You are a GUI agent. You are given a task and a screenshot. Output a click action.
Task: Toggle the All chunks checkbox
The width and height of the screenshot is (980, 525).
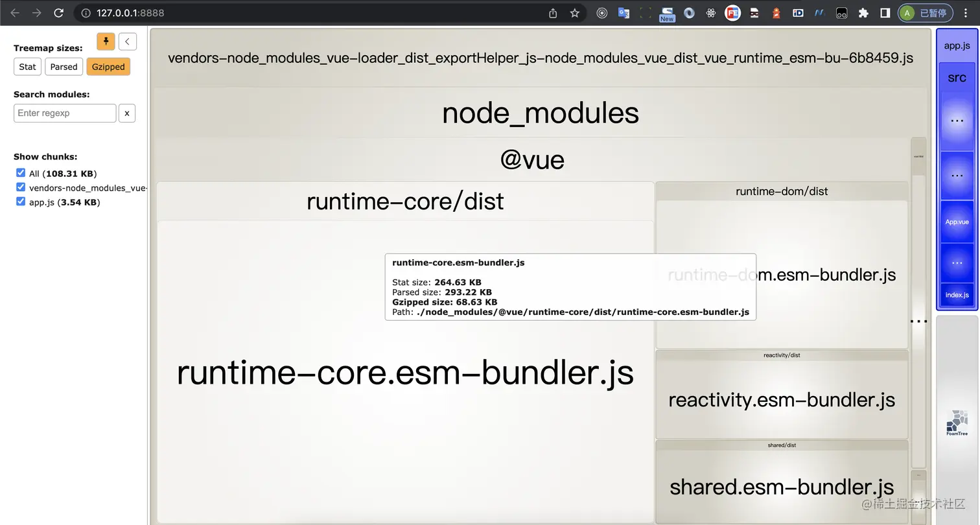click(21, 173)
